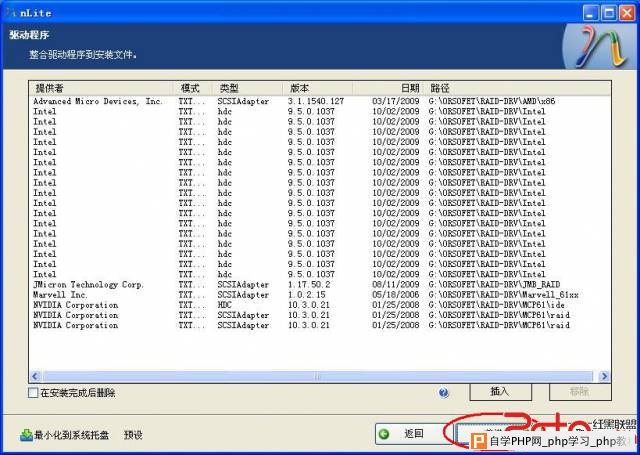The height and width of the screenshot is (455, 640).
Task: Click the 插入 button
Action: (x=500, y=392)
